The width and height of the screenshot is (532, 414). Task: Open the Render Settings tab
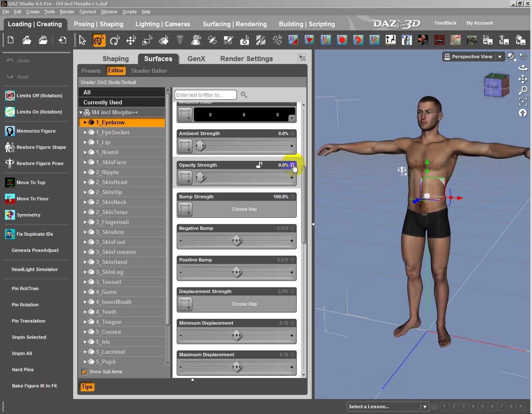[246, 59]
